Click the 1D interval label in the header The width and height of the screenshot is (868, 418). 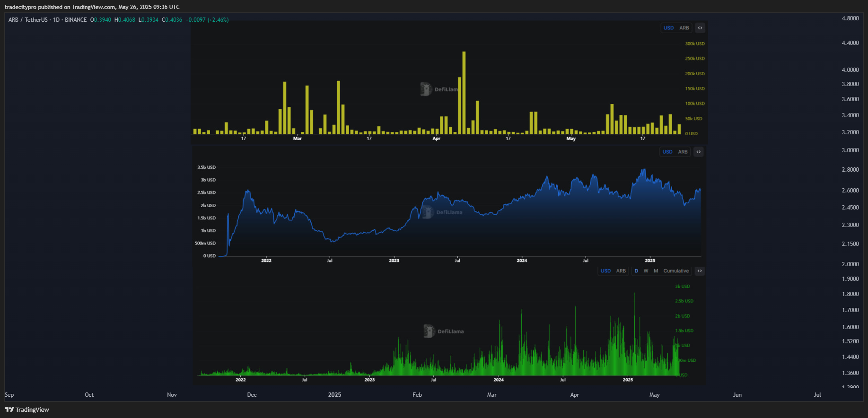pos(56,20)
